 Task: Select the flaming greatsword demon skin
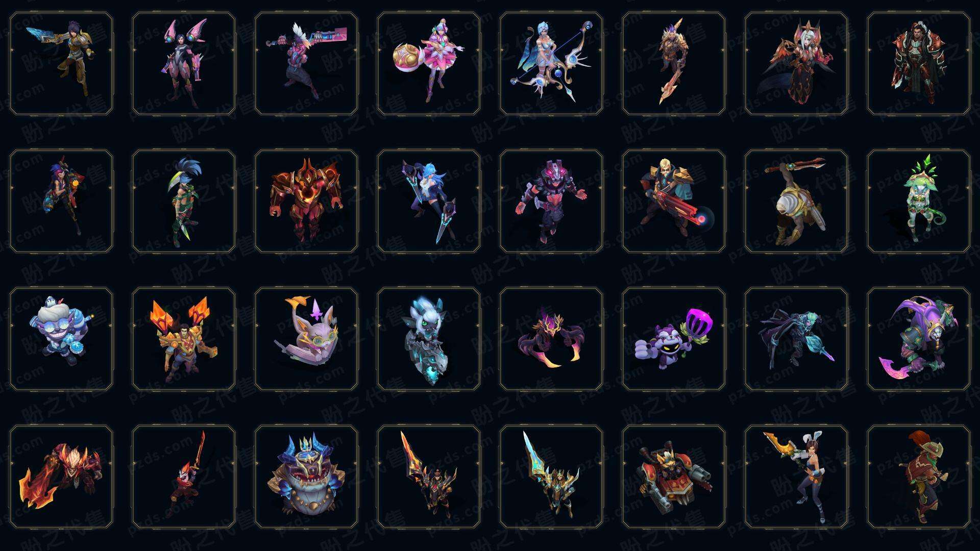click(61, 477)
